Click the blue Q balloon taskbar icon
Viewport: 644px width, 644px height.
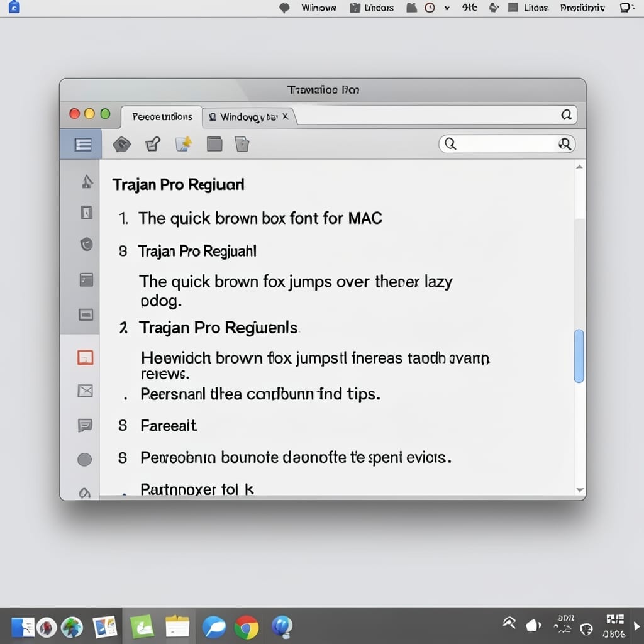(282, 627)
